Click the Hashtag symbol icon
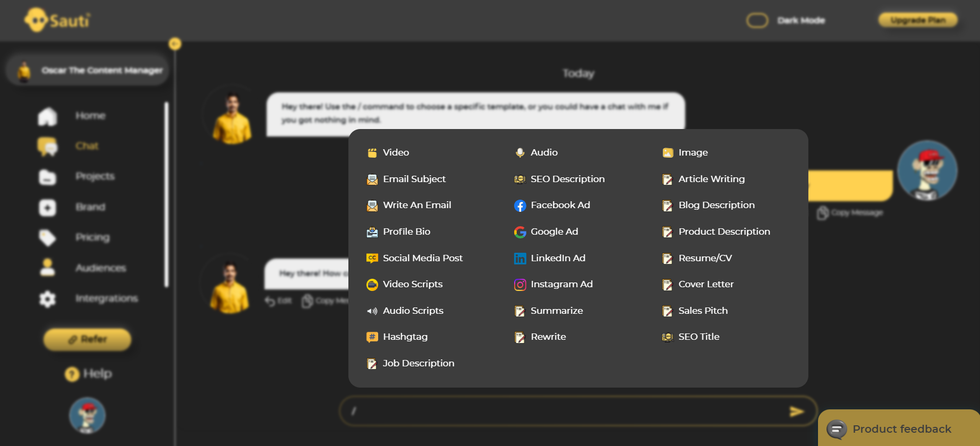Image resolution: width=980 pixels, height=446 pixels. click(372, 337)
